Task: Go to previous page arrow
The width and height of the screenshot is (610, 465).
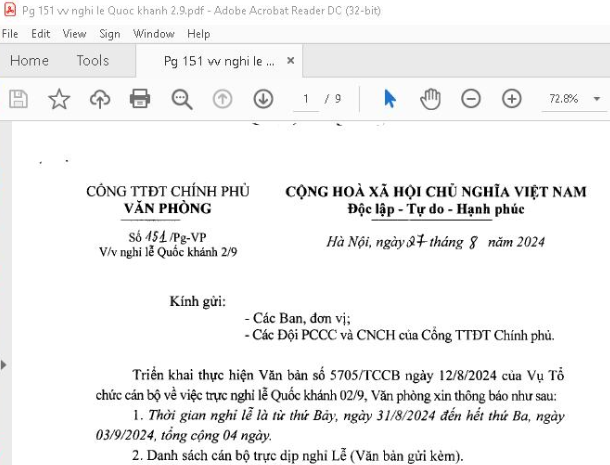Action: click(223, 99)
